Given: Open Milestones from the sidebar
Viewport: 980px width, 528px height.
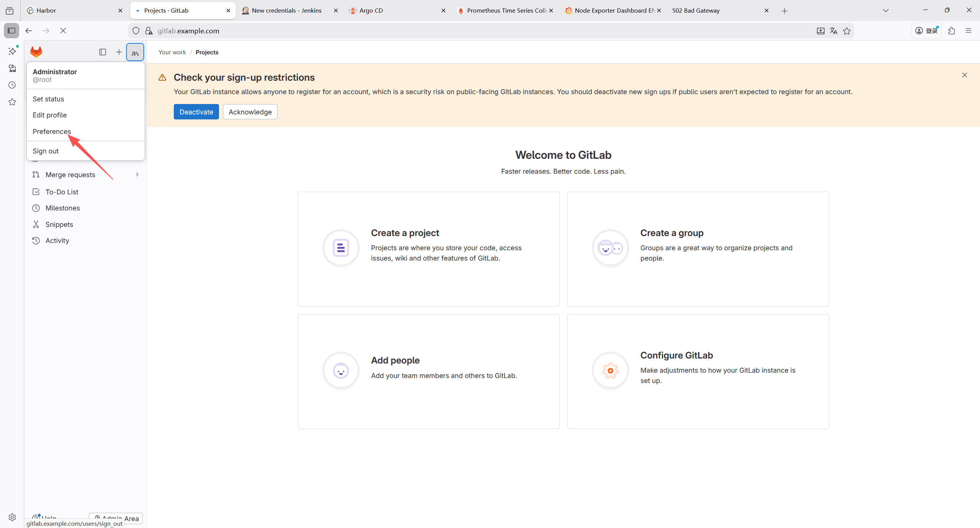Looking at the screenshot, I should (x=62, y=208).
